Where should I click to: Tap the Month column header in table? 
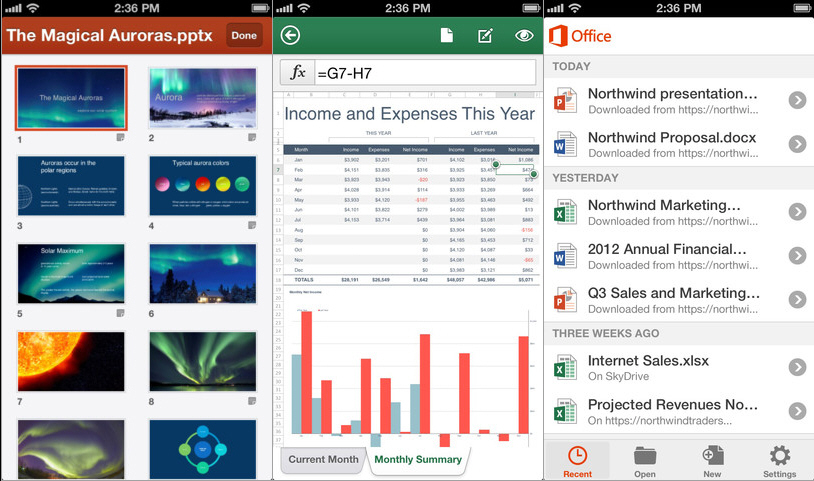point(301,149)
